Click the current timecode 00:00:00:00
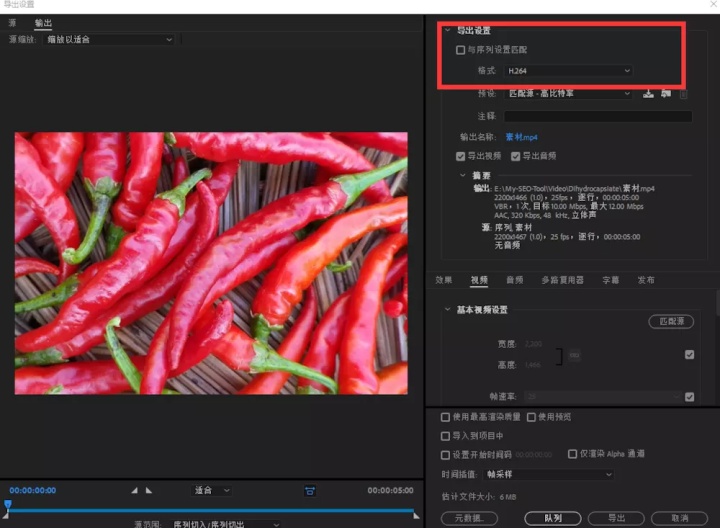 pyautogui.click(x=33, y=490)
